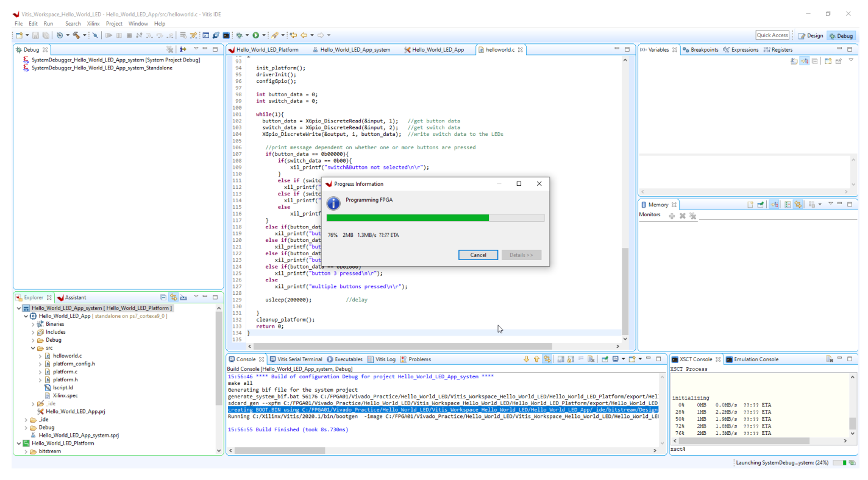Click the Debug bug toolbar icon

(x=239, y=35)
